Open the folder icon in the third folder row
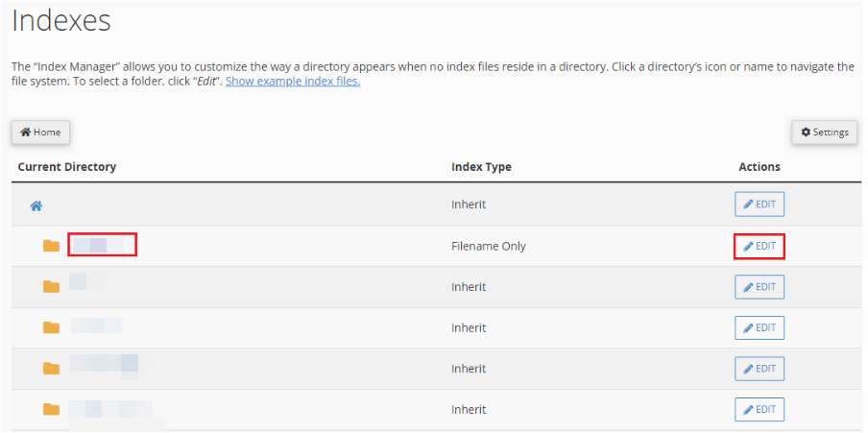This screenshot has width=868, height=433. [x=51, y=327]
